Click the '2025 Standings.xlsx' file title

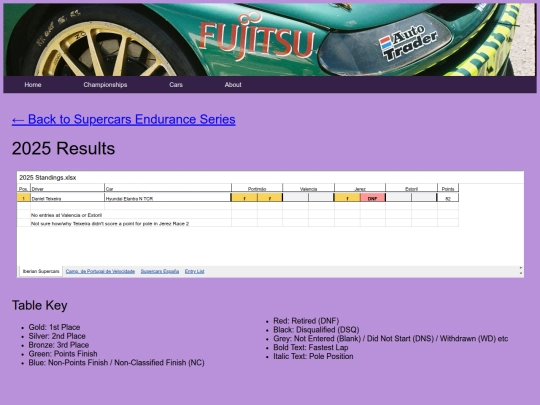(x=48, y=178)
